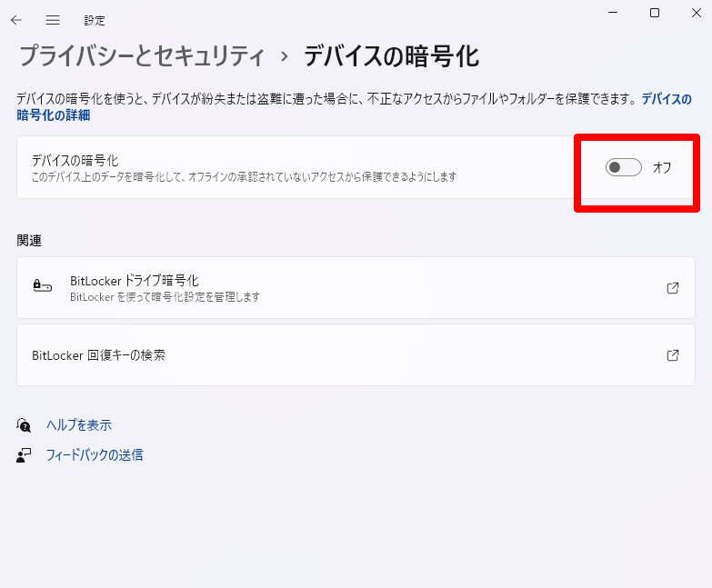The width and height of the screenshot is (712, 588).
Task: Click the help headset icon
Action: [x=25, y=425]
